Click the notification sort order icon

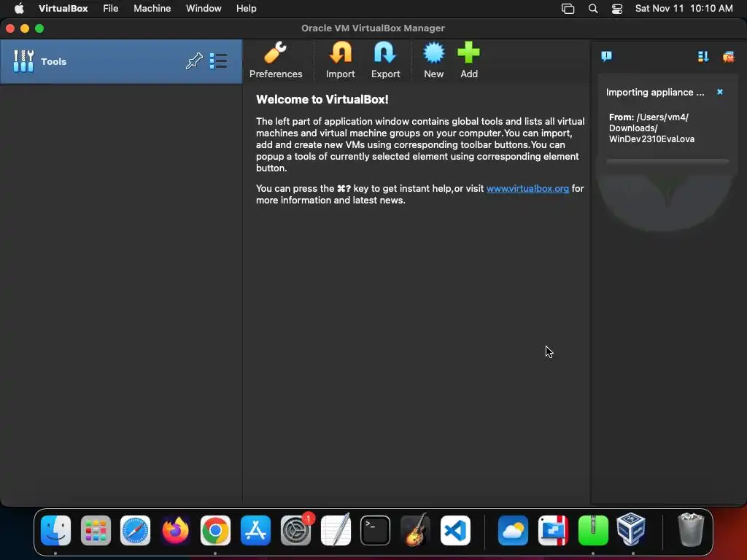click(703, 57)
